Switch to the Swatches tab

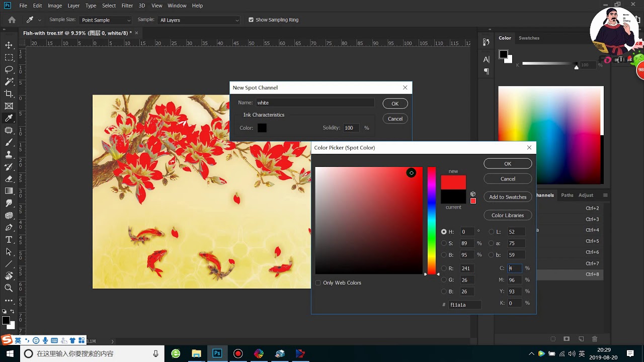(529, 38)
